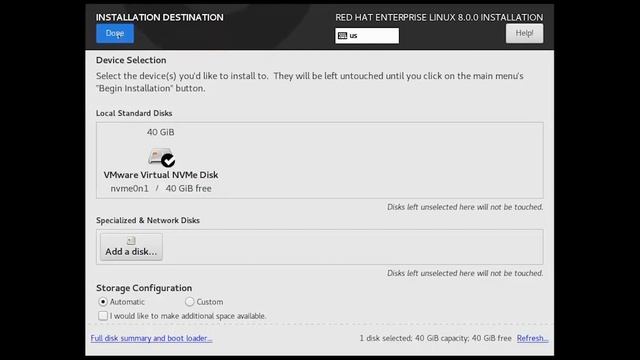Click the Red Hat Enterprise Linux 8.0.0 Installation title

pyautogui.click(x=439, y=17)
